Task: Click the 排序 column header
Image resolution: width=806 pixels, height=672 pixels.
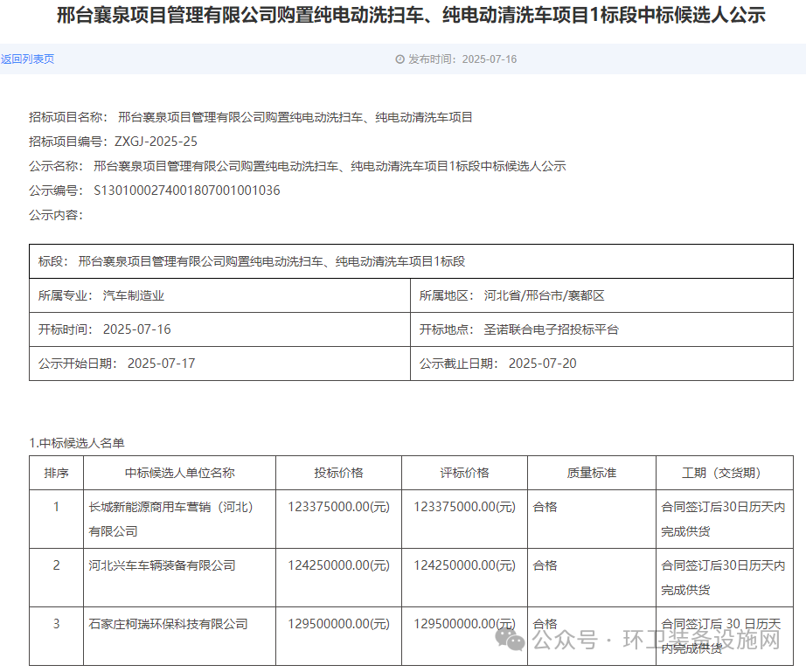Action: (57, 473)
